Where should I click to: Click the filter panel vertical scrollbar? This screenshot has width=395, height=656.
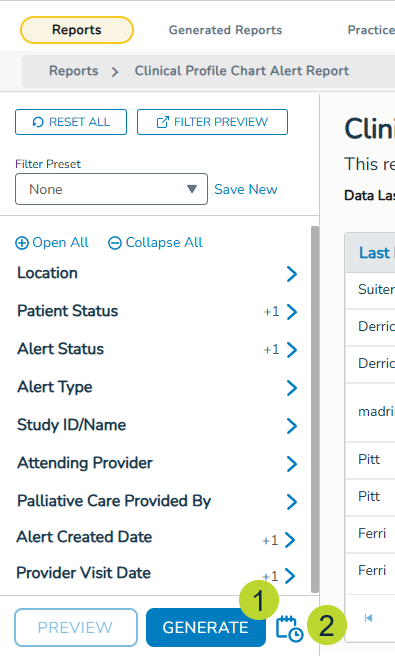[315, 409]
